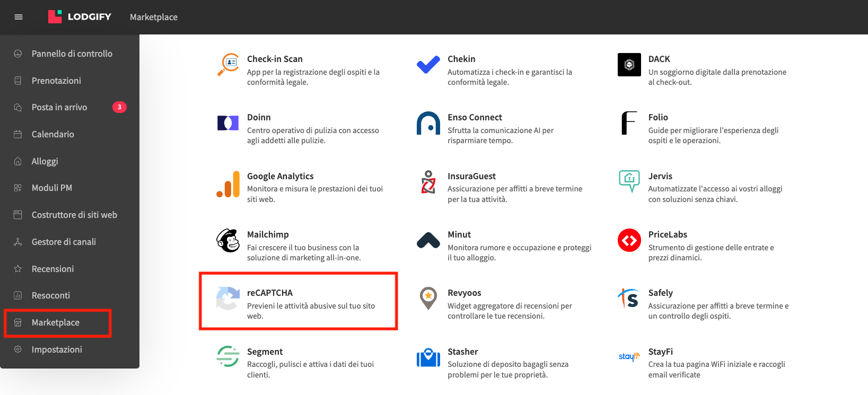868x395 pixels.
Task: Click the DACK black logo icon
Action: pyautogui.click(x=629, y=65)
